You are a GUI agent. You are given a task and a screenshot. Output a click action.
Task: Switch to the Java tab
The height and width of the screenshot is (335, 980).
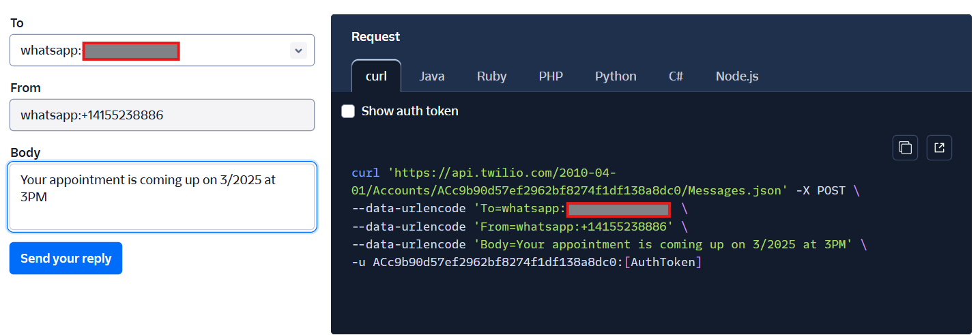point(432,76)
